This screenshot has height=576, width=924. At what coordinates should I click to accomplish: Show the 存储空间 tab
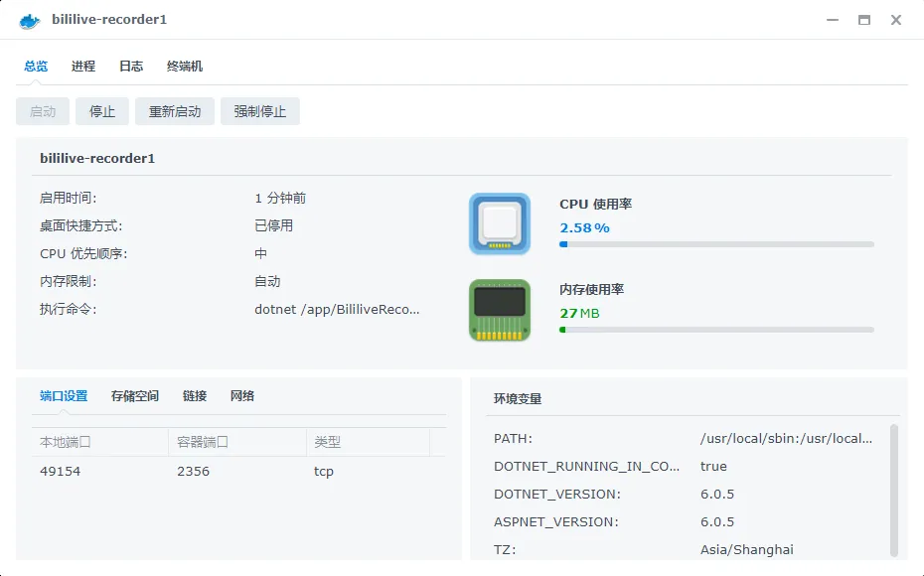coord(135,396)
